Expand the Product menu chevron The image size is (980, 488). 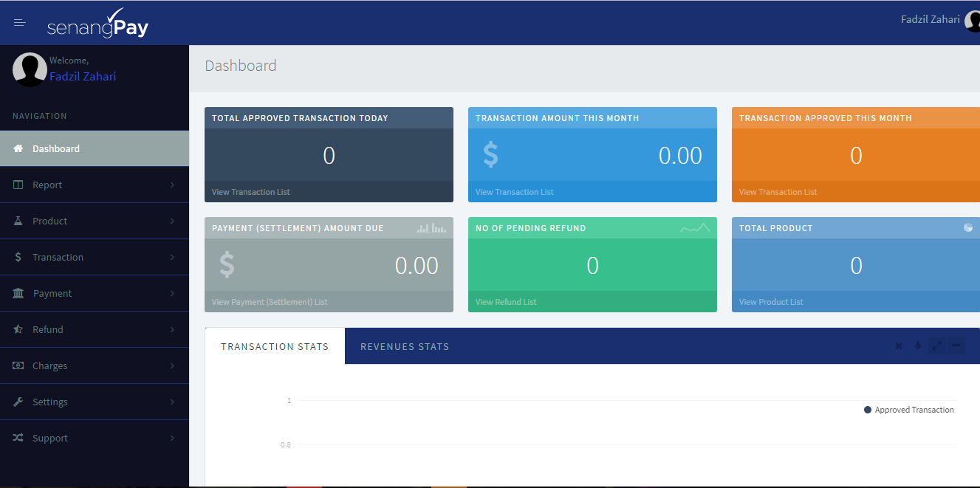click(172, 221)
